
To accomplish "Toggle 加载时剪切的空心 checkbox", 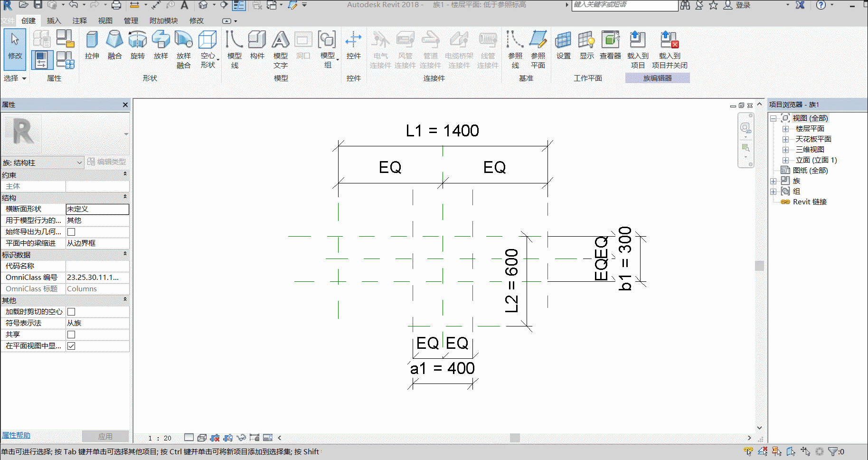I will click(71, 312).
